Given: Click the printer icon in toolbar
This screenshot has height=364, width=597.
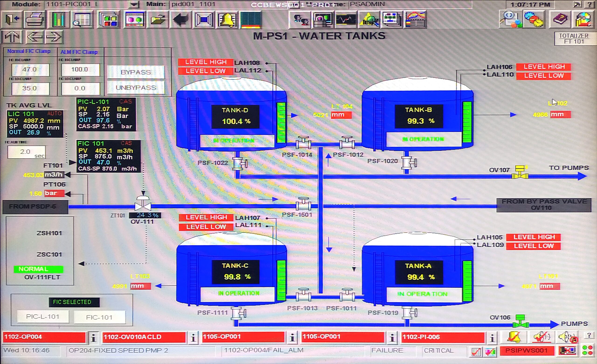Looking at the screenshot, I should [x=35, y=19].
